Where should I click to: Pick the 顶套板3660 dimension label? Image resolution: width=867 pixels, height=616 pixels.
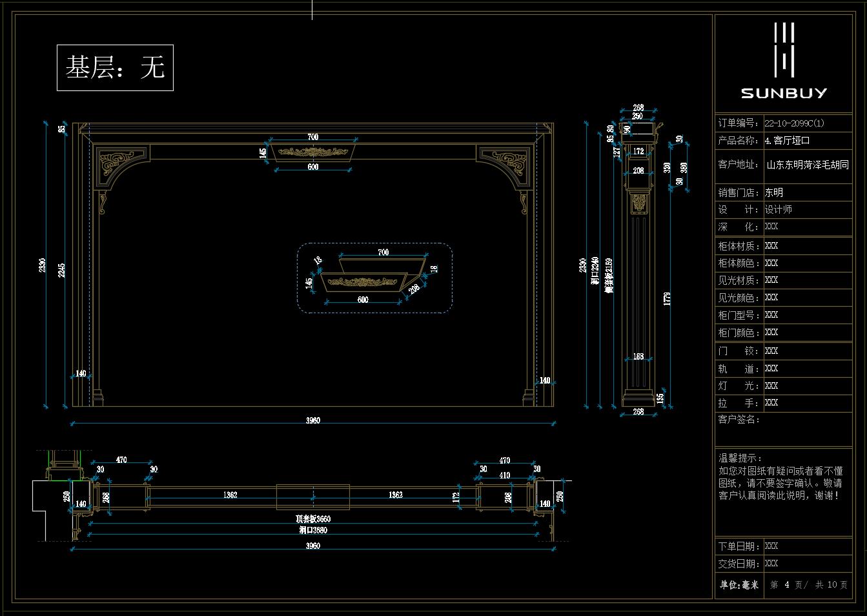pyautogui.click(x=313, y=518)
